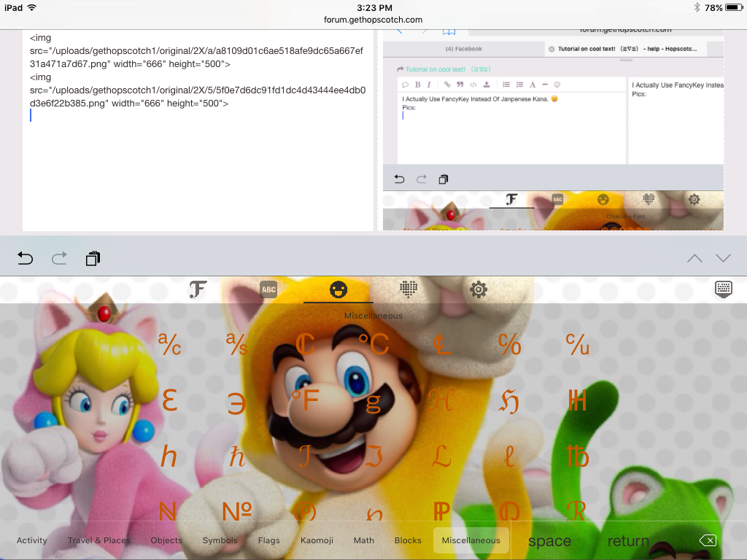Viewport: 747px width, 560px height.
Task: Insert the script small g symbol
Action: click(373, 402)
